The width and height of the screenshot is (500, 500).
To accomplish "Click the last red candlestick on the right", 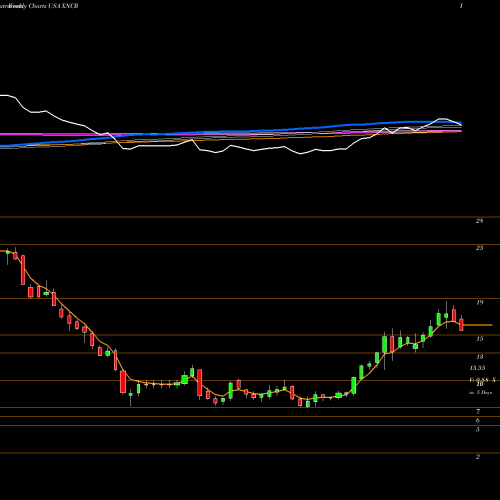I will (x=461, y=324).
